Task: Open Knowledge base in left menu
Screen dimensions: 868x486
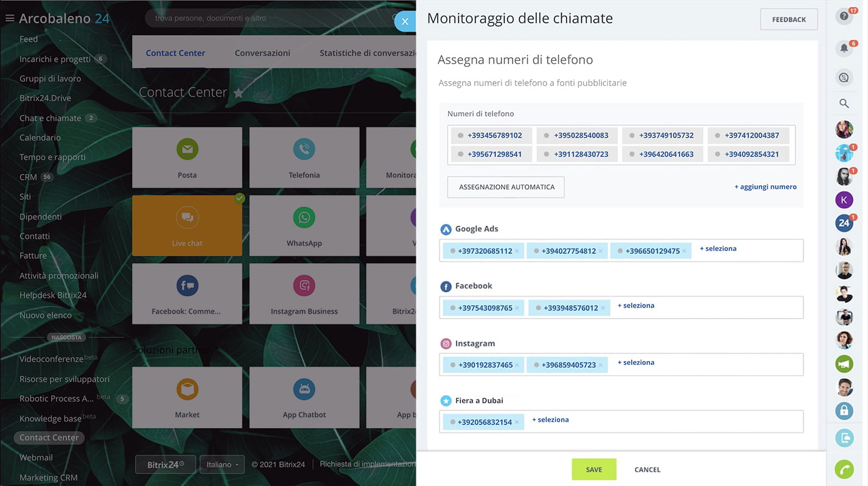Action: click(51, 418)
